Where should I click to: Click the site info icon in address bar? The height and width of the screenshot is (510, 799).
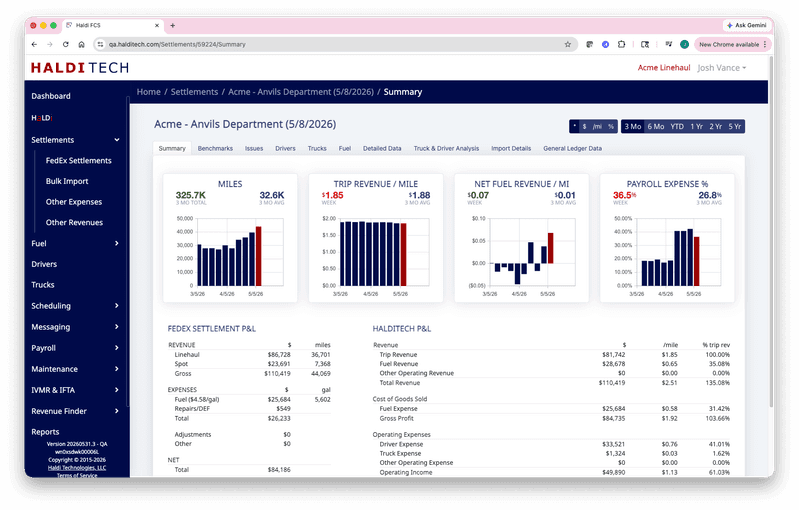pos(100,44)
